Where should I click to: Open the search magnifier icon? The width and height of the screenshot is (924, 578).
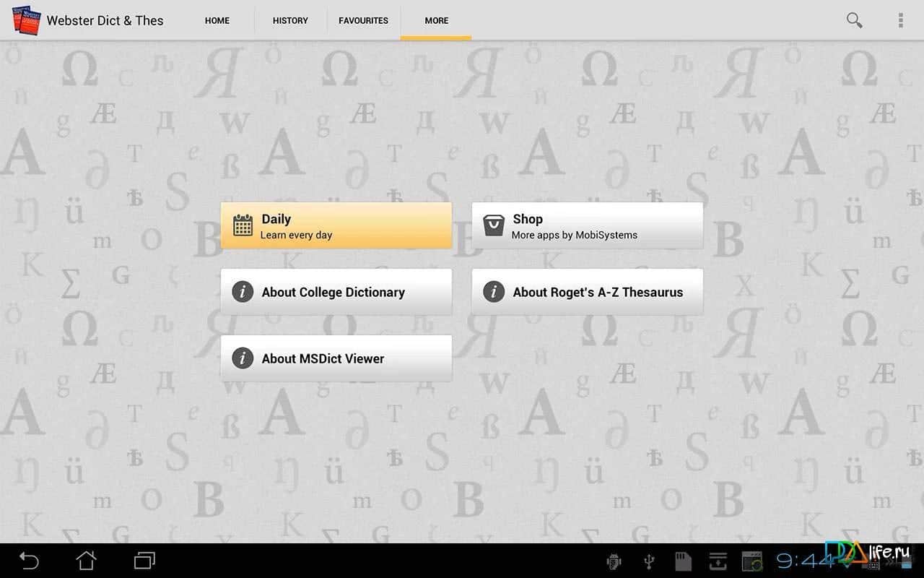click(854, 20)
